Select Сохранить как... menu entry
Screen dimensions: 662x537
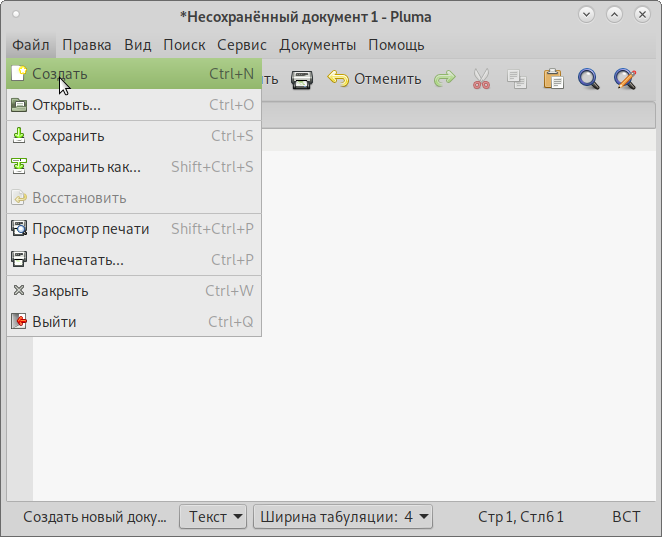pos(86,167)
